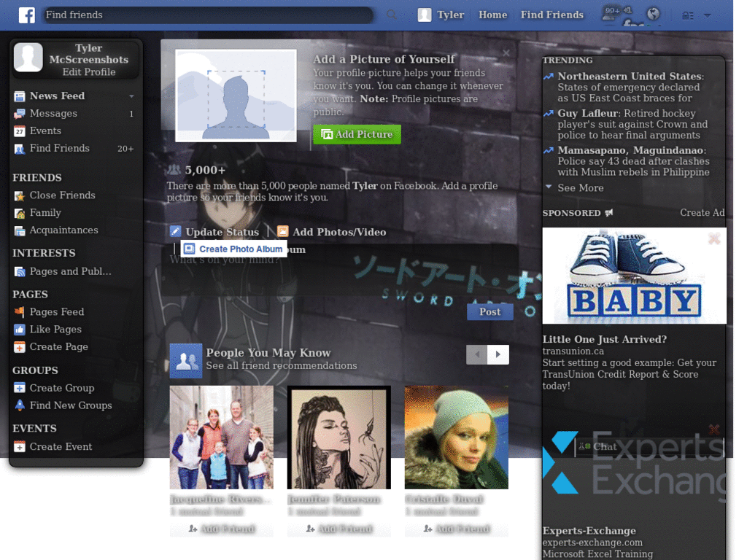Click the Baby shoes ad image
The image size is (747, 560).
(634, 276)
